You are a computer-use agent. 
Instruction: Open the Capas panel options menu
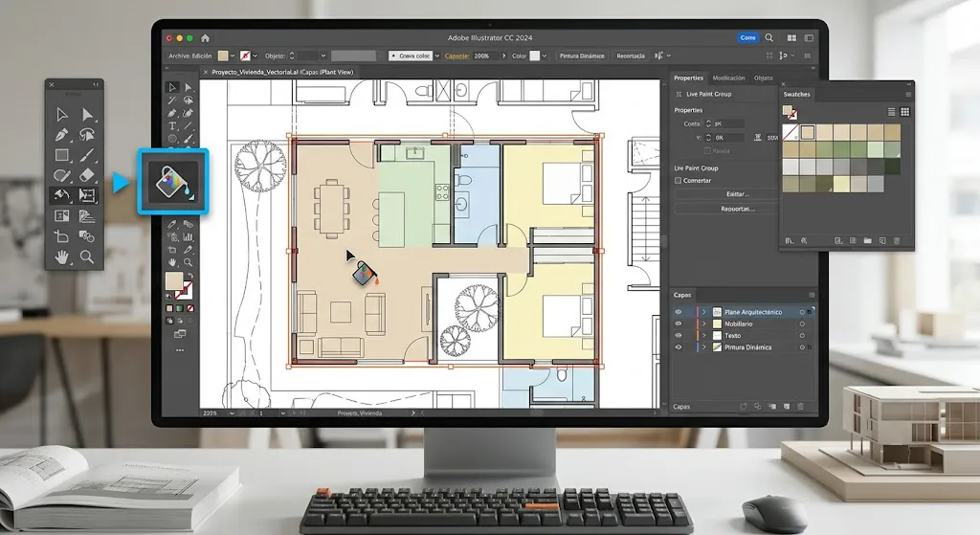812,295
